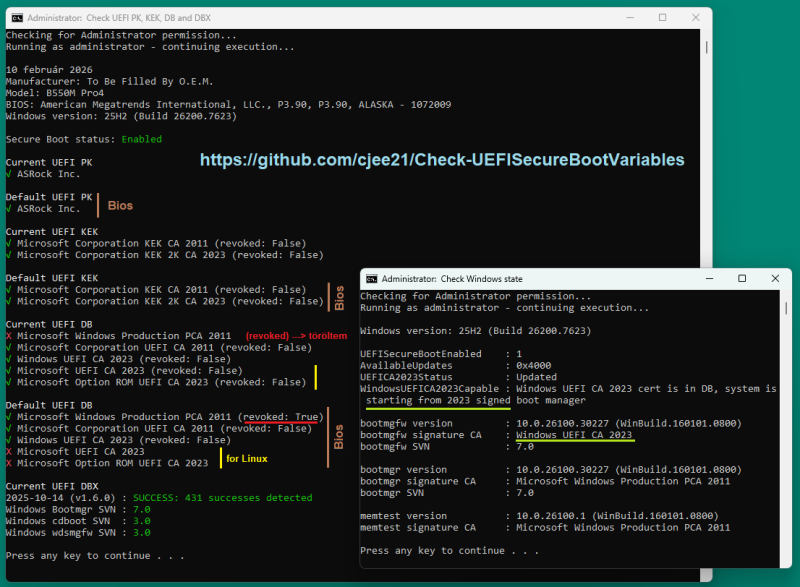Click 'ASRock Inc.' under Default UEFI PK
Viewport: 800px width, 587px height.
coord(48,209)
